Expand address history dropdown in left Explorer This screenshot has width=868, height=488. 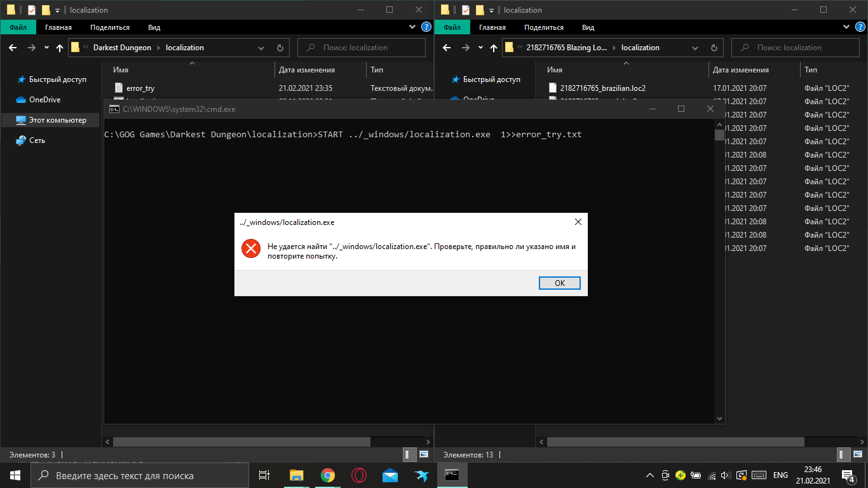(x=261, y=48)
